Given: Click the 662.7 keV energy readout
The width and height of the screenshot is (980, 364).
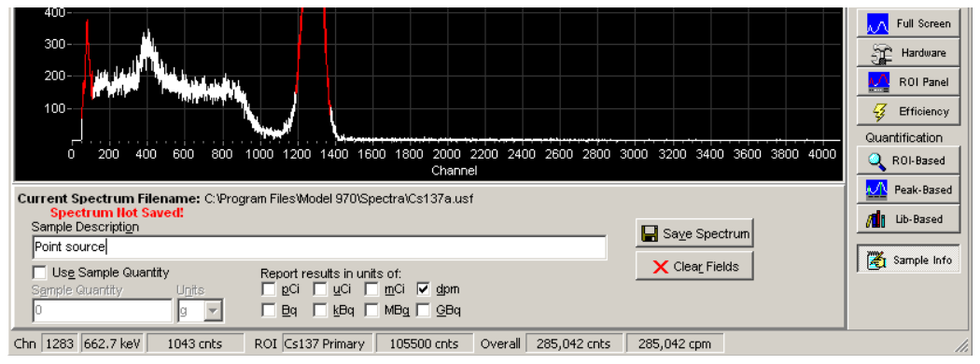Looking at the screenshot, I should [113, 343].
